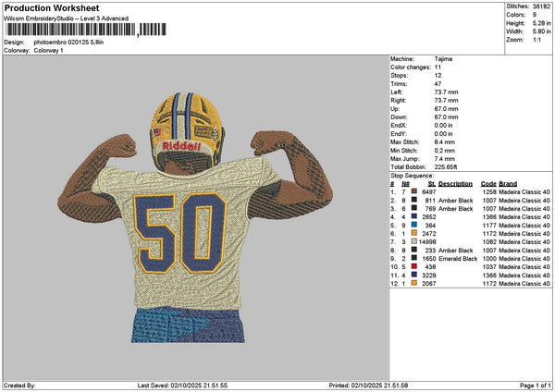This screenshot has width=555, height=392.
Task: Select the Stops value 12
Action: (x=438, y=76)
